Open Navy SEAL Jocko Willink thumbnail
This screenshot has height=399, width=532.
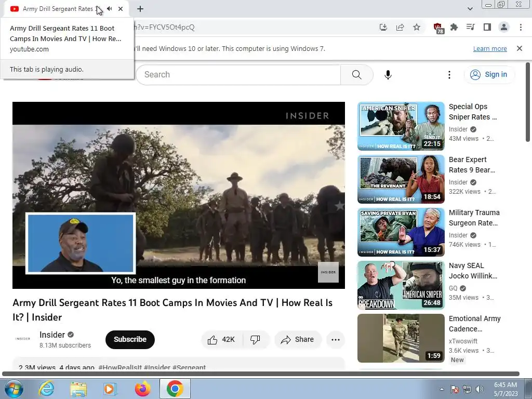pyautogui.click(x=401, y=285)
